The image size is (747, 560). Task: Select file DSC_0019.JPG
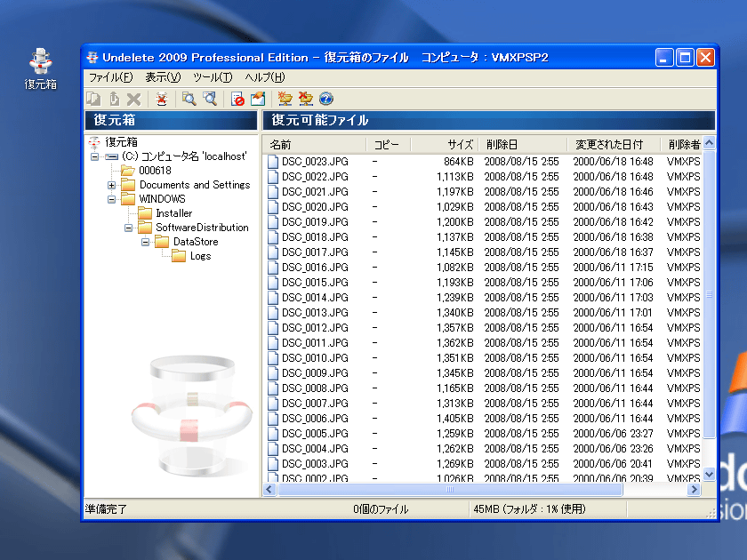click(x=315, y=222)
